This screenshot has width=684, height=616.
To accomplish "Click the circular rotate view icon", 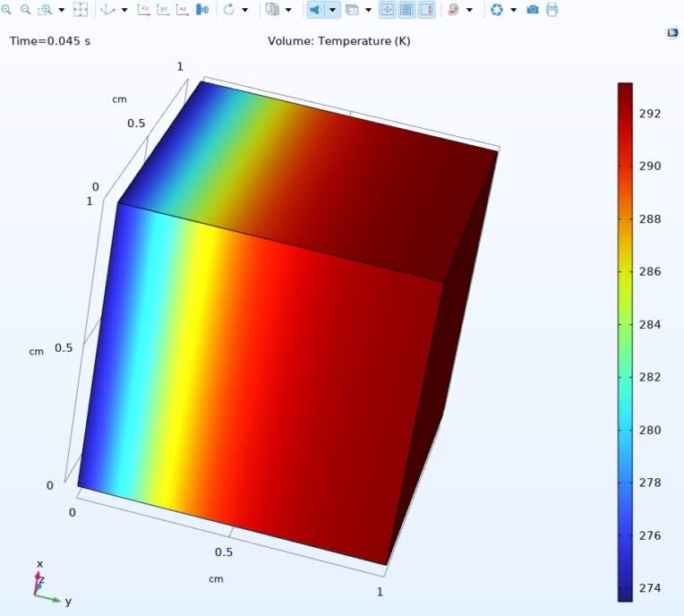I will coord(229,9).
